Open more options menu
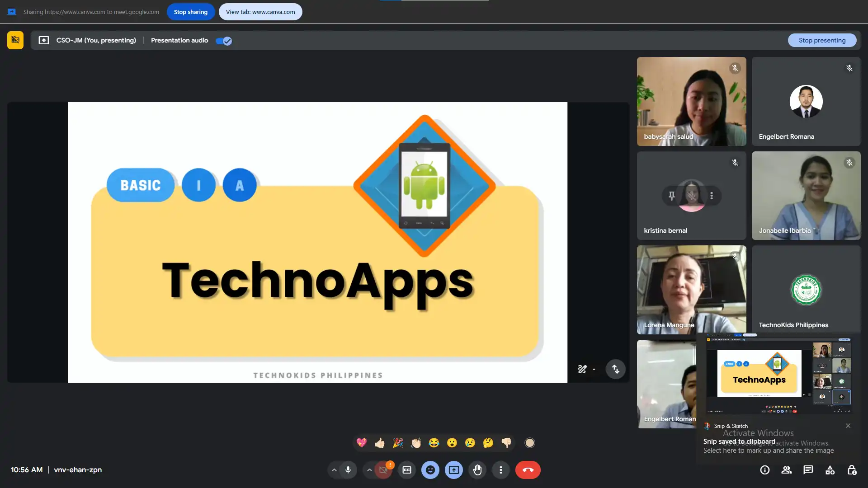 (x=501, y=470)
